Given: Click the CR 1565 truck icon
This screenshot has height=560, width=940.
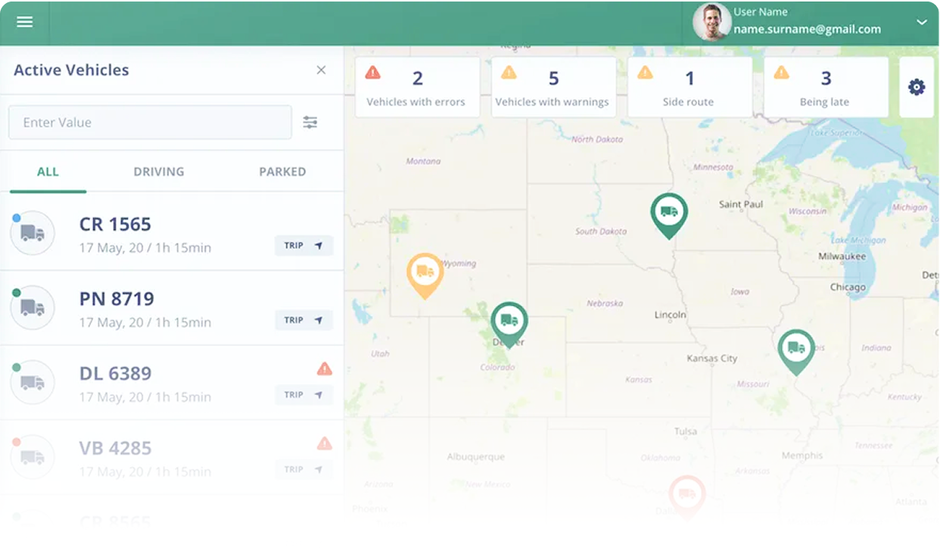Looking at the screenshot, I should tap(33, 233).
